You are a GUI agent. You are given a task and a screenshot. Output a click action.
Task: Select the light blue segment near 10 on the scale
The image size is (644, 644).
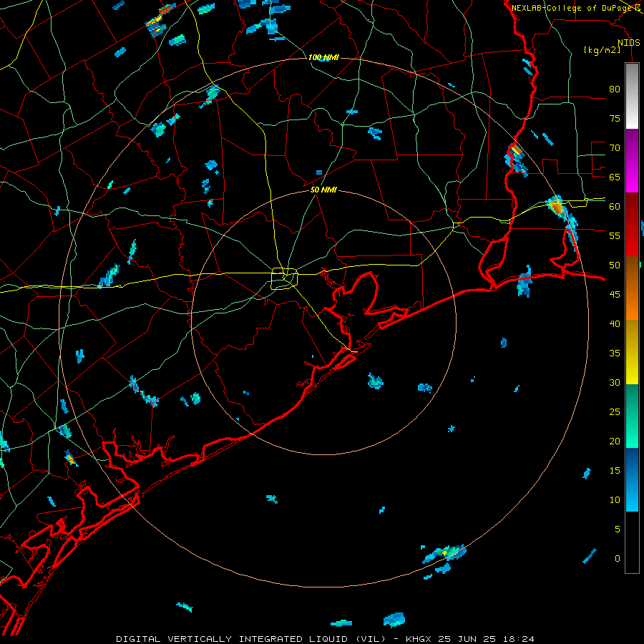coord(632,496)
